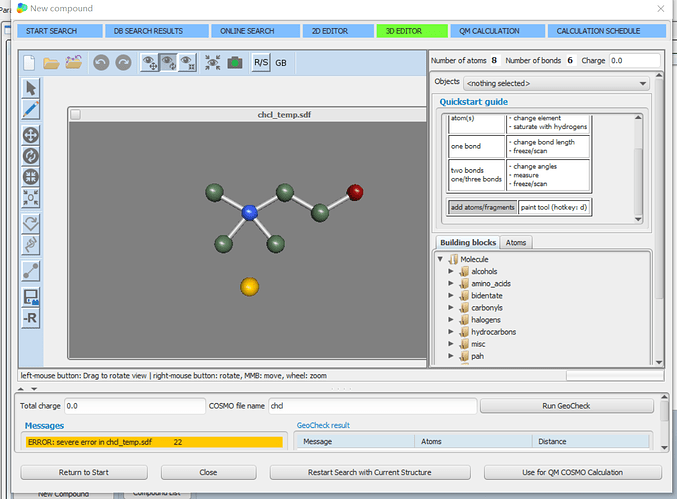Open the Objects selection dropdown
677x499 pixels.
(x=555, y=83)
